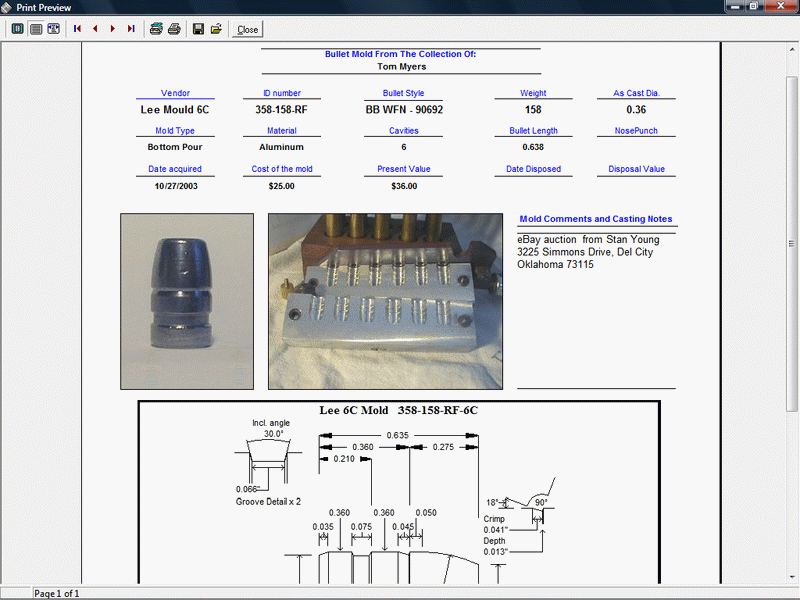Click the 'NosePunch' field label
800x600 pixels.
click(636, 131)
